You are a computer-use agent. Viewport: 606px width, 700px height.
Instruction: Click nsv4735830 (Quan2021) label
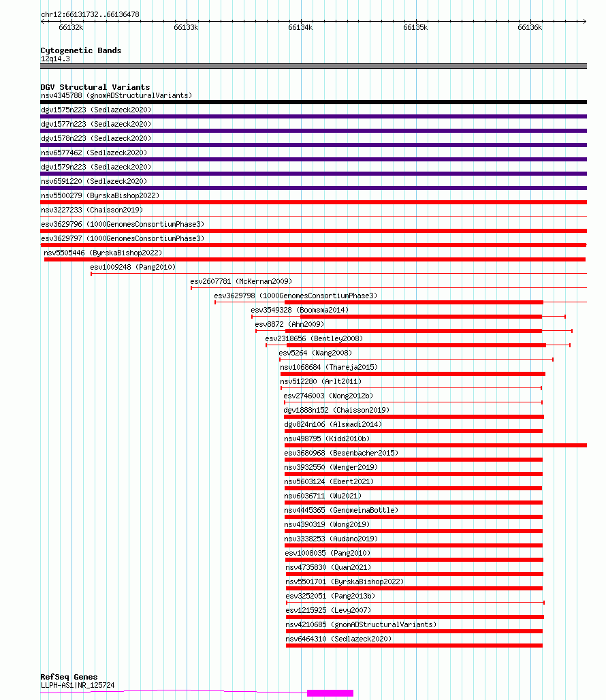(328, 567)
